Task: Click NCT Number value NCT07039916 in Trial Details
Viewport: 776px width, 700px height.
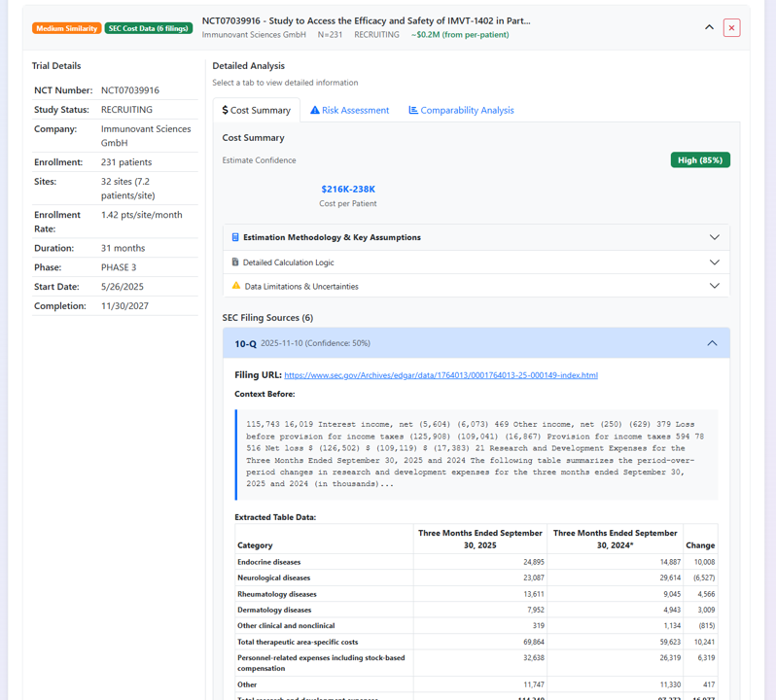Action: pos(130,90)
